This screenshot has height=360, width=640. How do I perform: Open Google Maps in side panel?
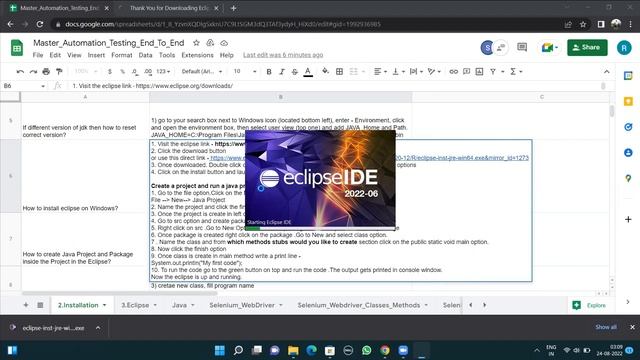pos(628,178)
